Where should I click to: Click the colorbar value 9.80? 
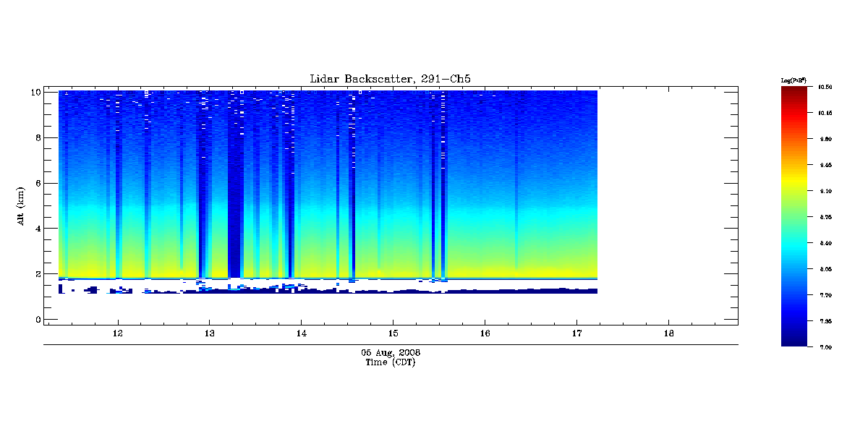825,139
